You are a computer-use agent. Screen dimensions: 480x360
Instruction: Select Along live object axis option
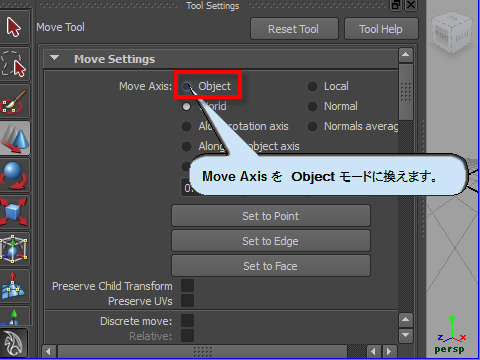pyautogui.click(x=186, y=146)
